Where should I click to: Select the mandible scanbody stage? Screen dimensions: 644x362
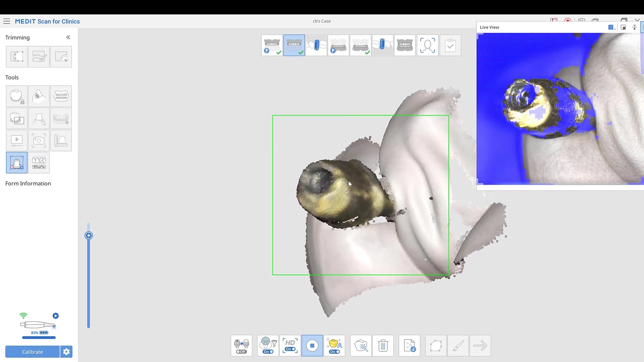pos(383,45)
